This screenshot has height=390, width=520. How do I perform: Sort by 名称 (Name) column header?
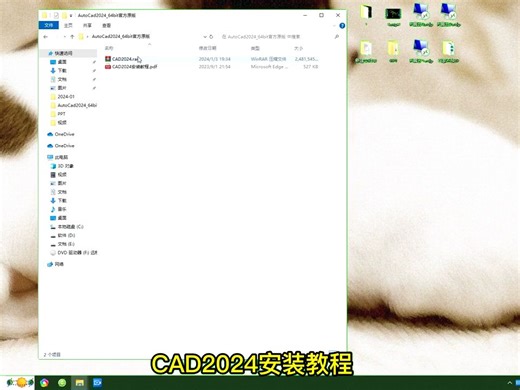(x=109, y=48)
